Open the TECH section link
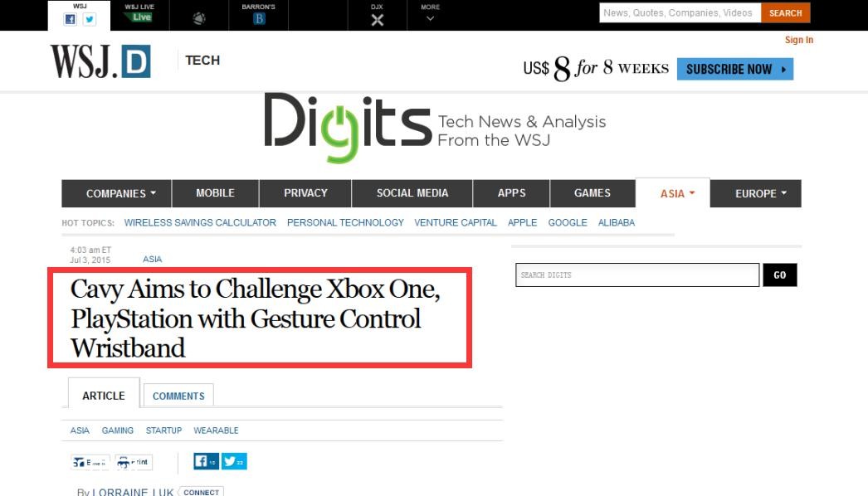Image resolution: width=868 pixels, height=496 pixels. [202, 61]
